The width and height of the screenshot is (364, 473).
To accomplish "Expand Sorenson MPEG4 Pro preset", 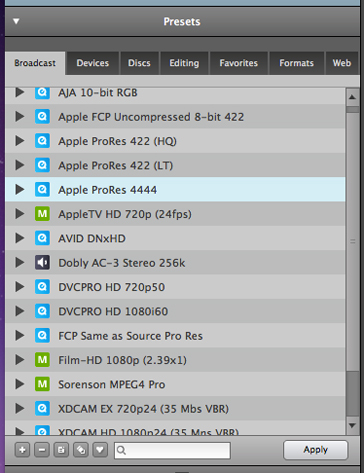I will (20, 384).
